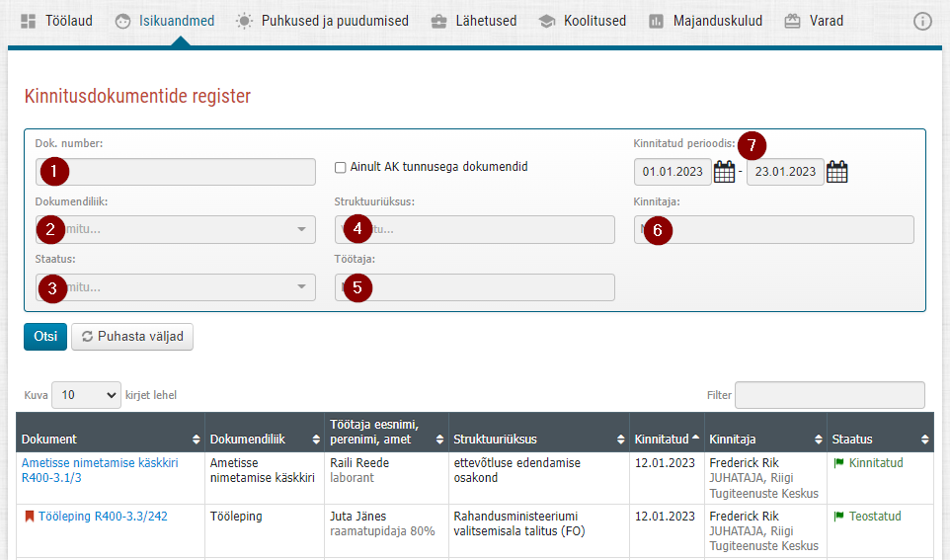The width and height of the screenshot is (950, 560).
Task: Click the Koolitused graduation cap icon
Action: click(x=546, y=21)
